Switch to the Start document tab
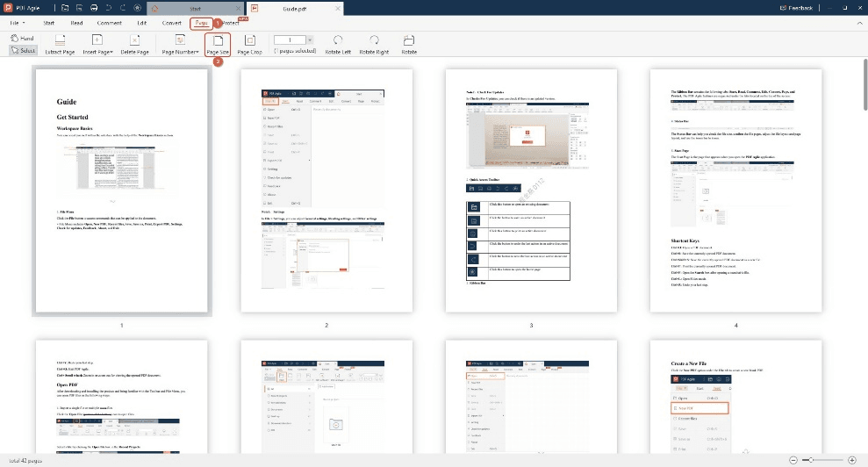The image size is (868, 467). coord(196,9)
